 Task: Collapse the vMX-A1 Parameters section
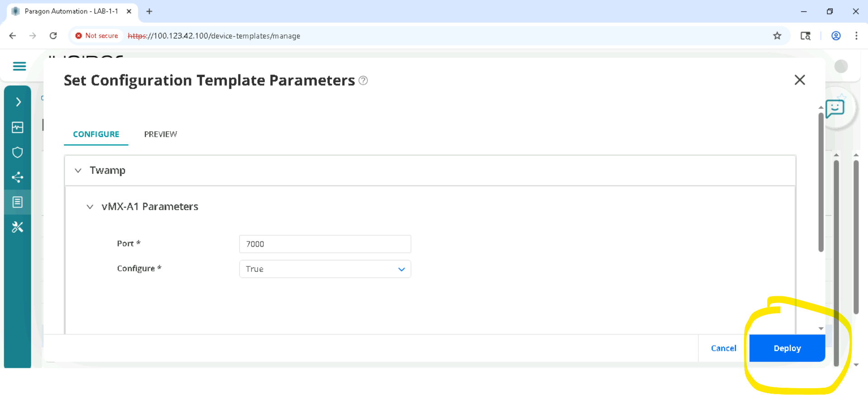90,207
